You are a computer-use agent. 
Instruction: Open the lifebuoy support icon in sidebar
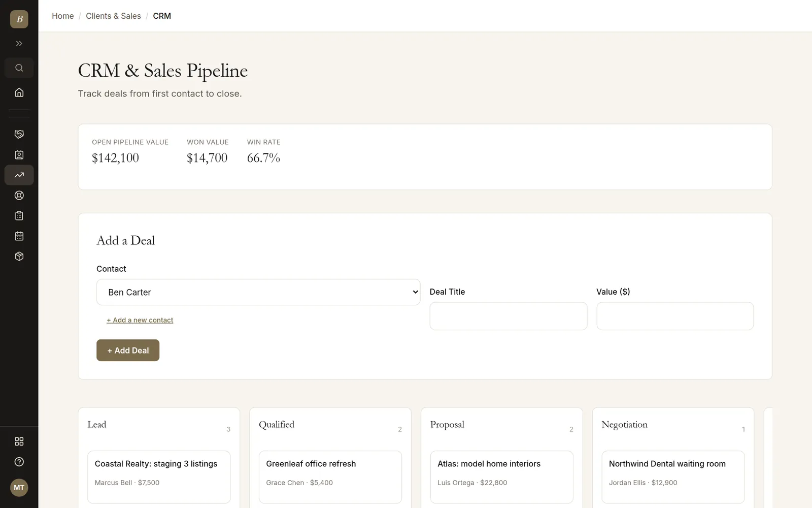point(19,196)
